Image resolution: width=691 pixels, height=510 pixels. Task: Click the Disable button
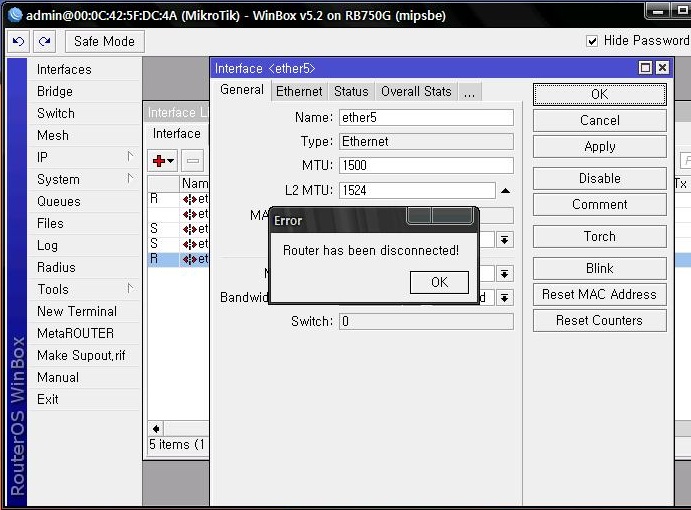599,178
